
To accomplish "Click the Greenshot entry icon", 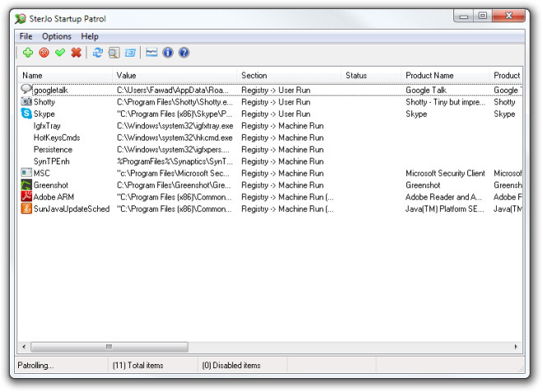I will pyautogui.click(x=26, y=184).
